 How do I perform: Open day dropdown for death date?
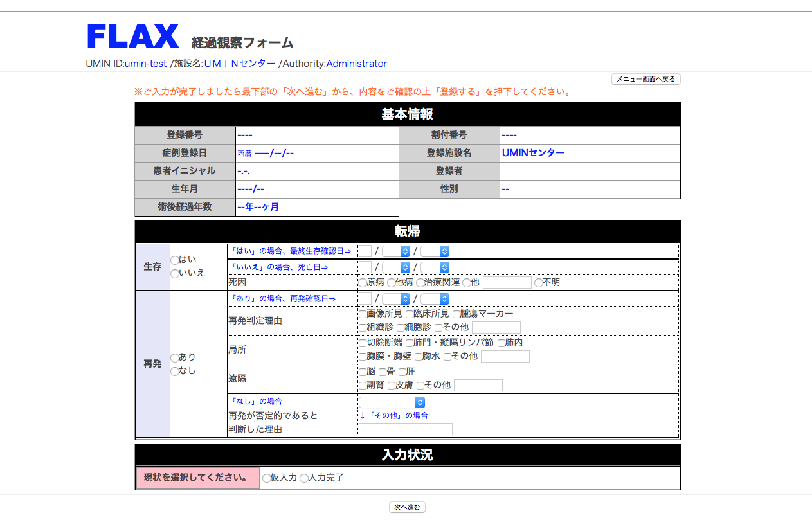coord(435,267)
